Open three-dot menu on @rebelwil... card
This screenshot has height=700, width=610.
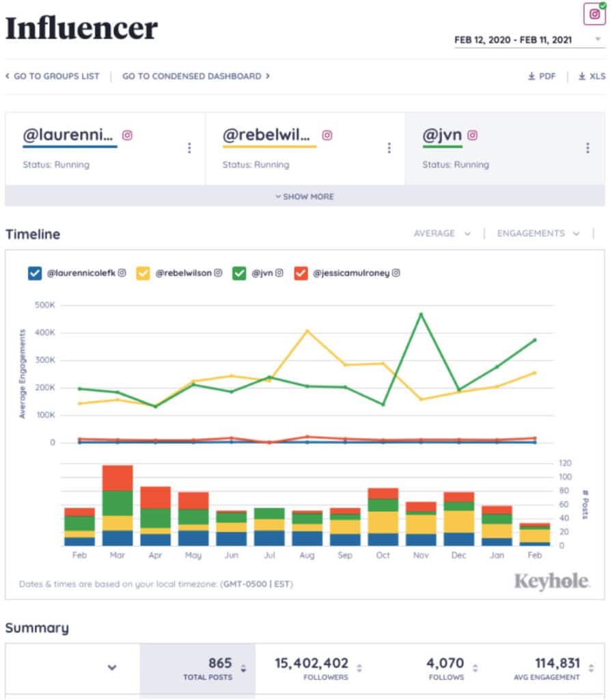tap(389, 148)
